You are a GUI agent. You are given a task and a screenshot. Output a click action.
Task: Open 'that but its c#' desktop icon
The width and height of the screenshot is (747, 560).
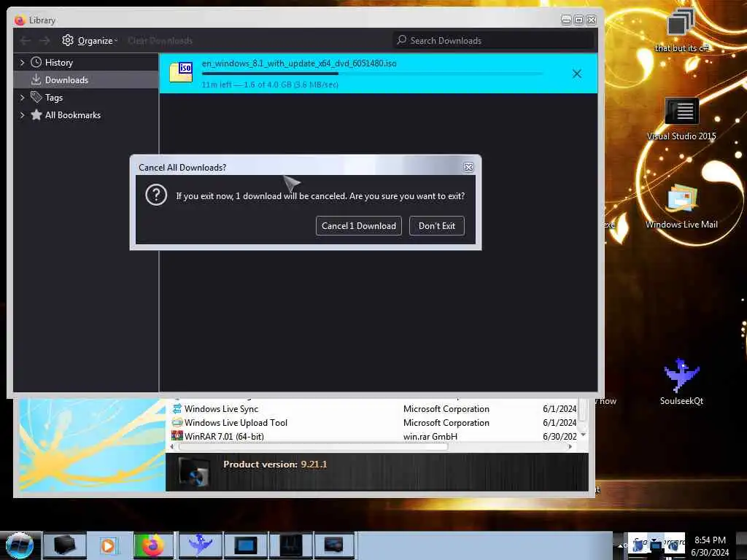[x=681, y=29]
